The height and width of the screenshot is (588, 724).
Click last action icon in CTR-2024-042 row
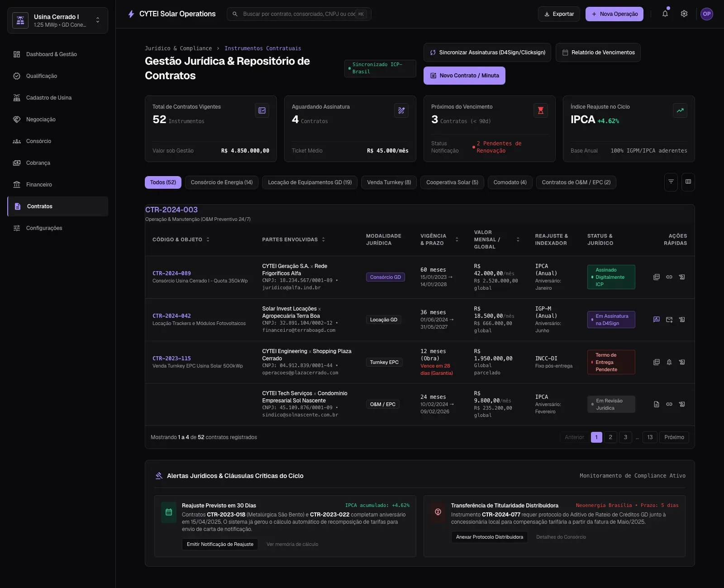682,320
